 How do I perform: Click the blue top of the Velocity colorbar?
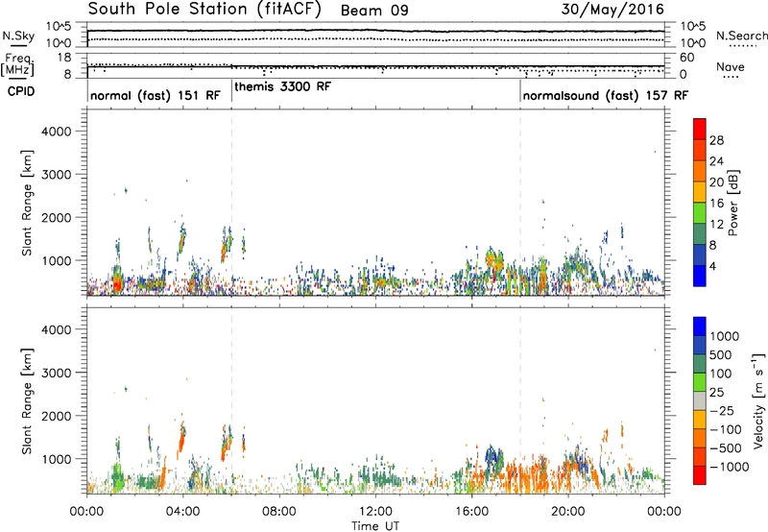click(x=700, y=326)
